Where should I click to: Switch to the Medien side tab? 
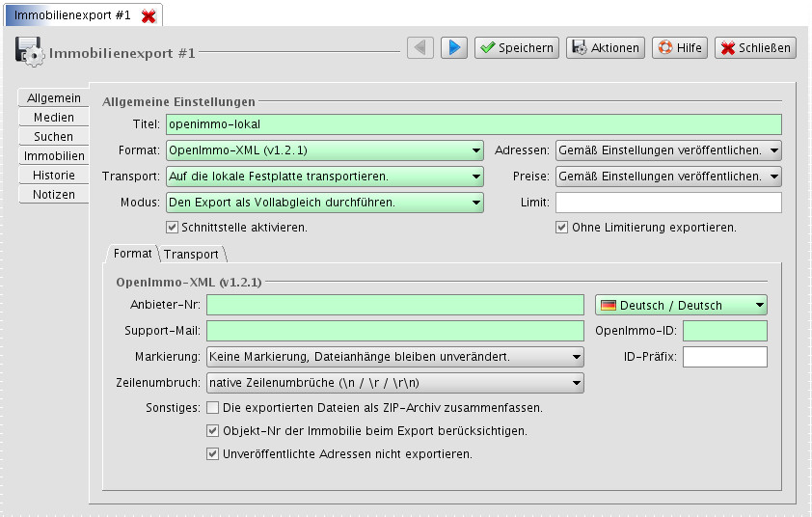[54, 118]
